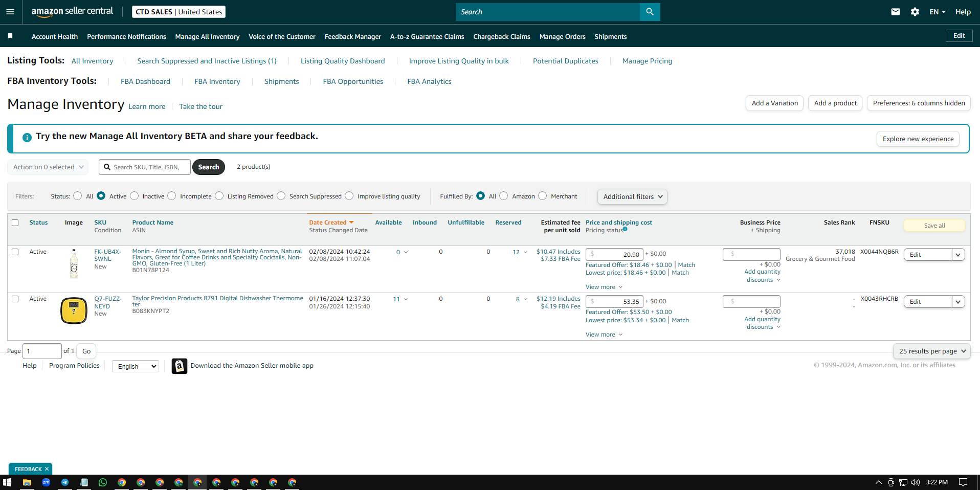Click the Explore new experience button
Viewport: 980px width, 490px height.
[918, 139]
